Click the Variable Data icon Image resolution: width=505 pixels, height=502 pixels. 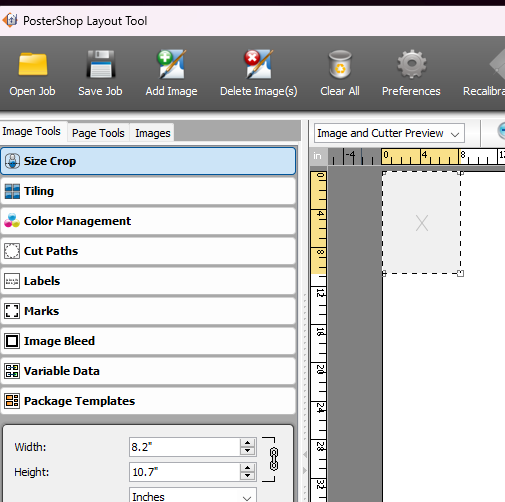(x=12, y=371)
